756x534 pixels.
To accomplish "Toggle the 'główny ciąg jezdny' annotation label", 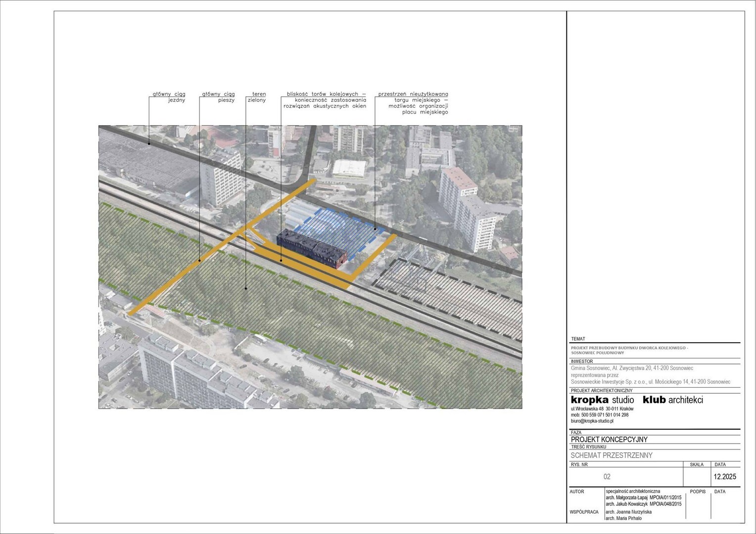I will click(x=168, y=96).
